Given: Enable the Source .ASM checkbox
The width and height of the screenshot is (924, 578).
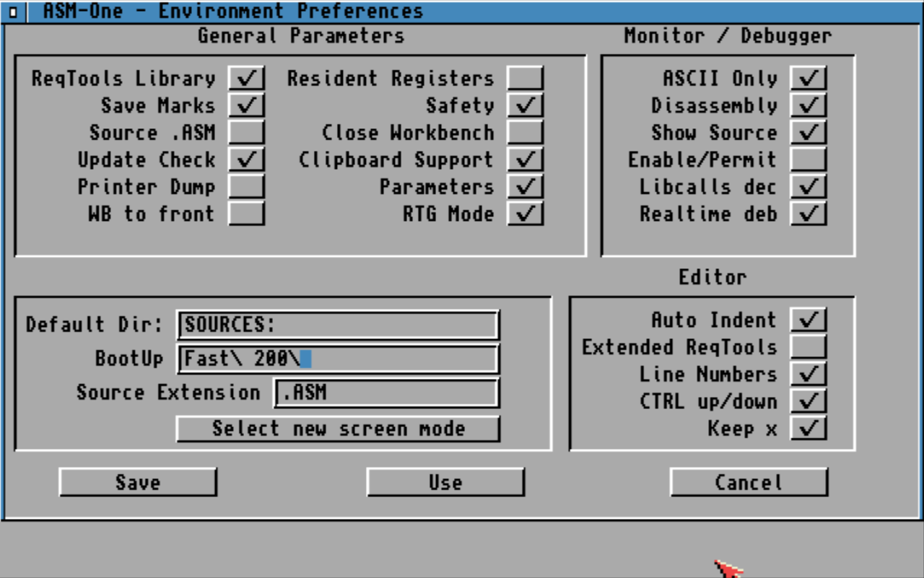Looking at the screenshot, I should tap(247, 133).
